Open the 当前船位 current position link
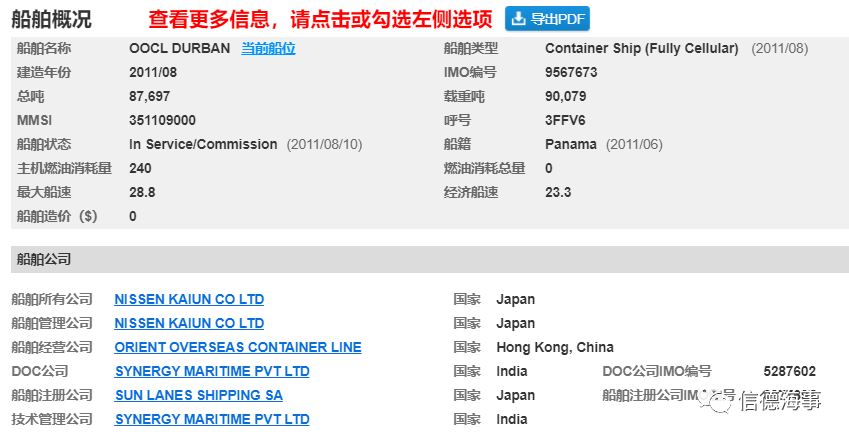Viewport: 849px width, 438px height. point(269,48)
